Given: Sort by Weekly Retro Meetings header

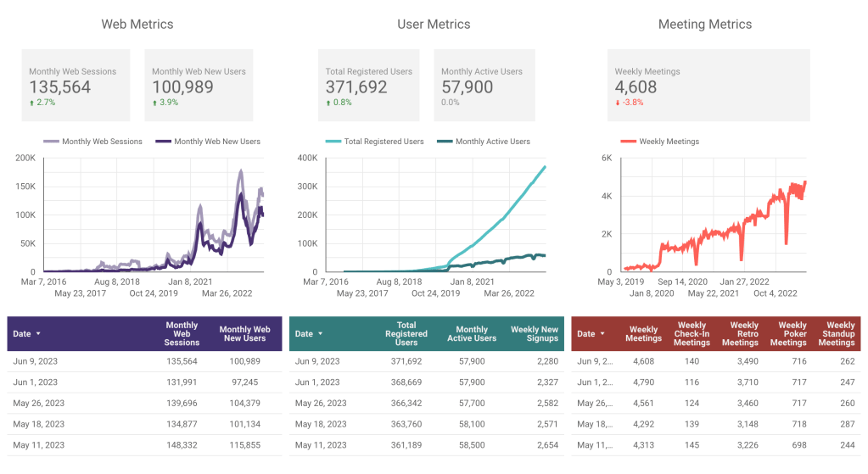Looking at the screenshot, I should click(x=740, y=334).
